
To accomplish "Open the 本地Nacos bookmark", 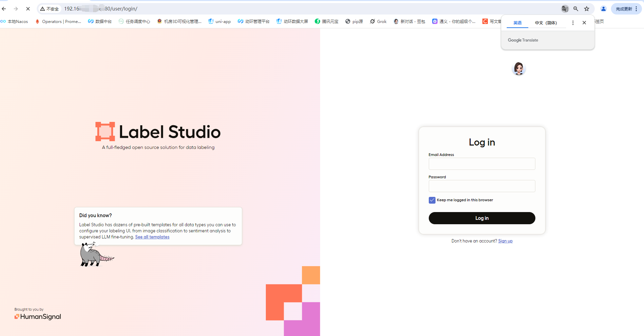I will click(15, 21).
